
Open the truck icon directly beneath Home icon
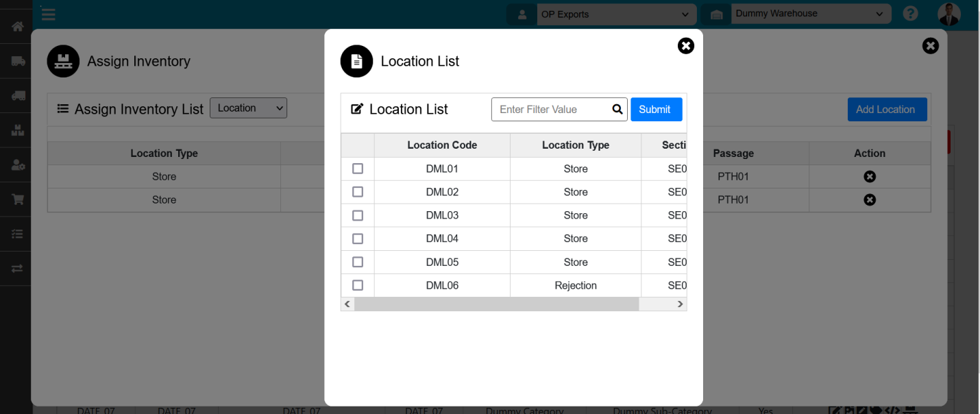(18, 61)
